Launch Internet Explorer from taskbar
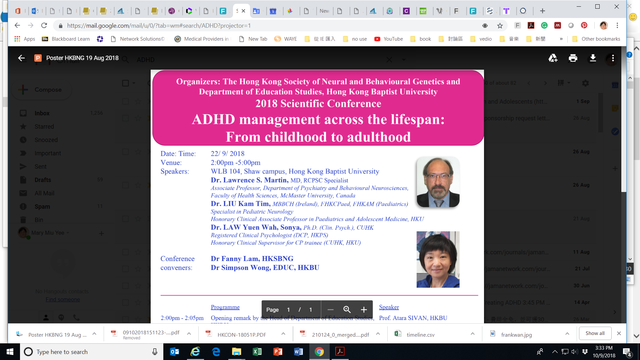This screenshot has height=360, width=640. click(195, 351)
